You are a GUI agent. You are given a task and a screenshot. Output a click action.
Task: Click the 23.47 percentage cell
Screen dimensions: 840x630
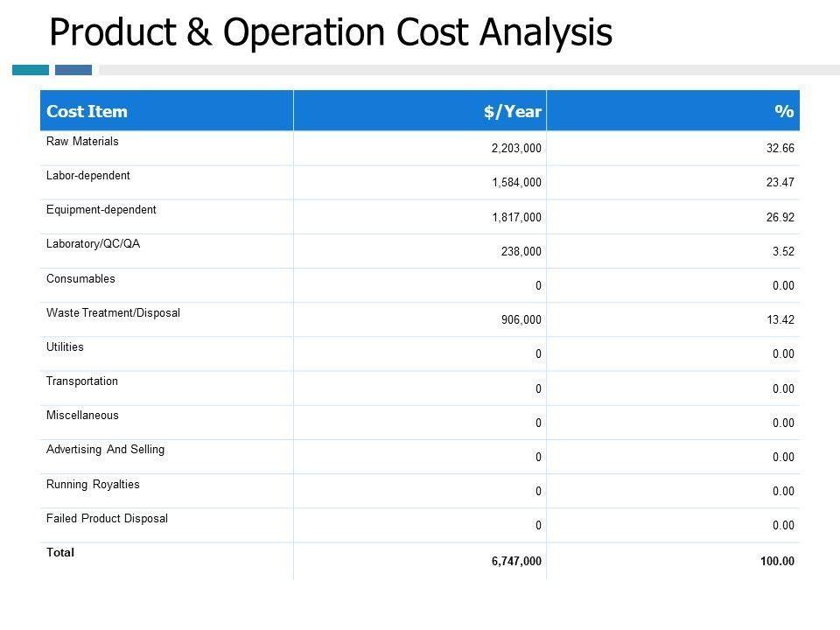[x=780, y=184]
